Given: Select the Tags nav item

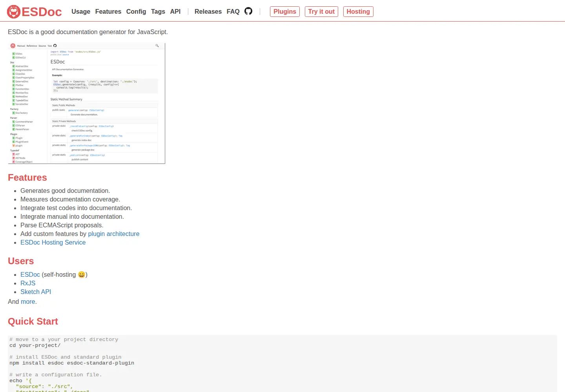Looking at the screenshot, I should [x=158, y=12].
